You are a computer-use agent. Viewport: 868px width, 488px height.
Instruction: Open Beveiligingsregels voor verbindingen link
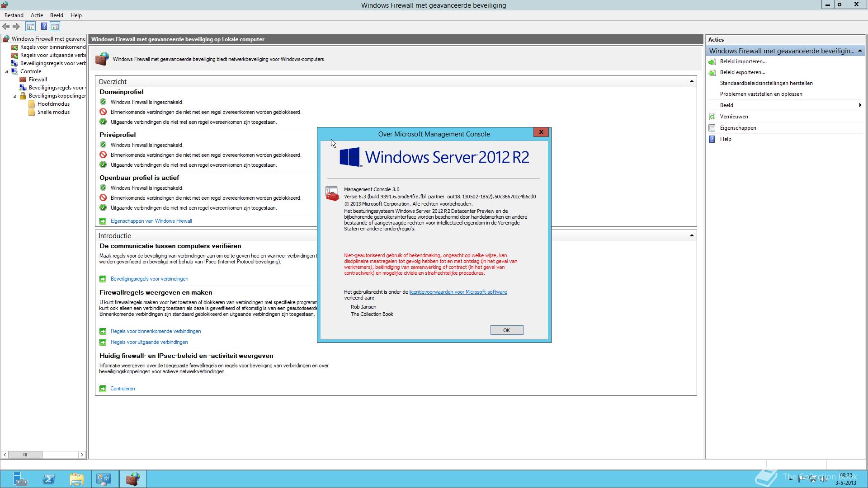pyautogui.click(x=150, y=279)
